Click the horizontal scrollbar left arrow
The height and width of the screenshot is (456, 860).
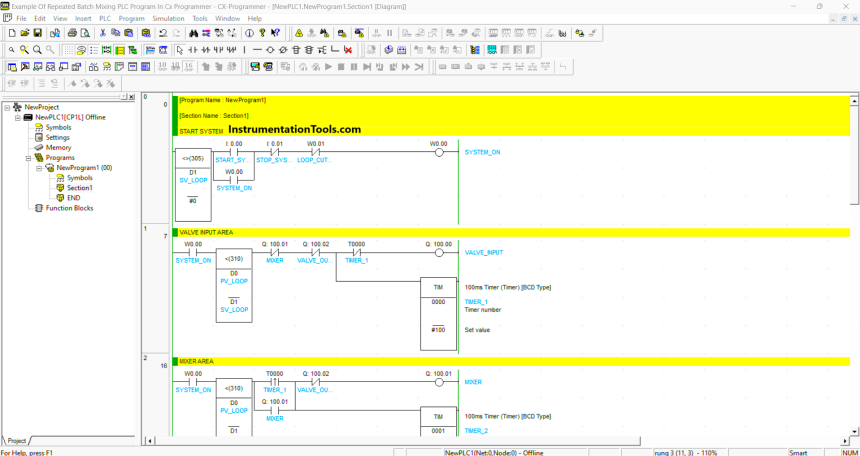click(x=150, y=441)
